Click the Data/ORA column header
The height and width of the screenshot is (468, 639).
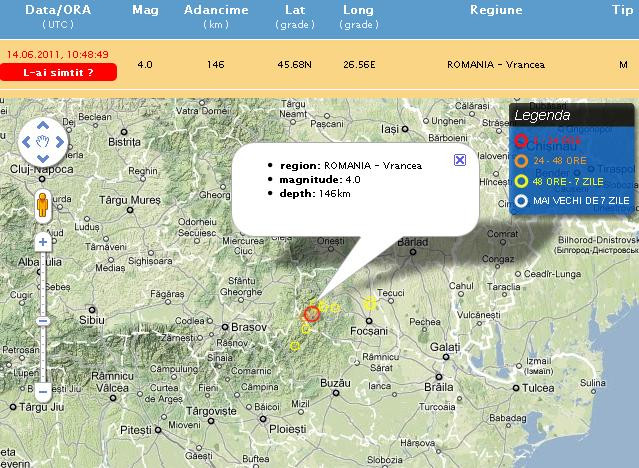58,10
